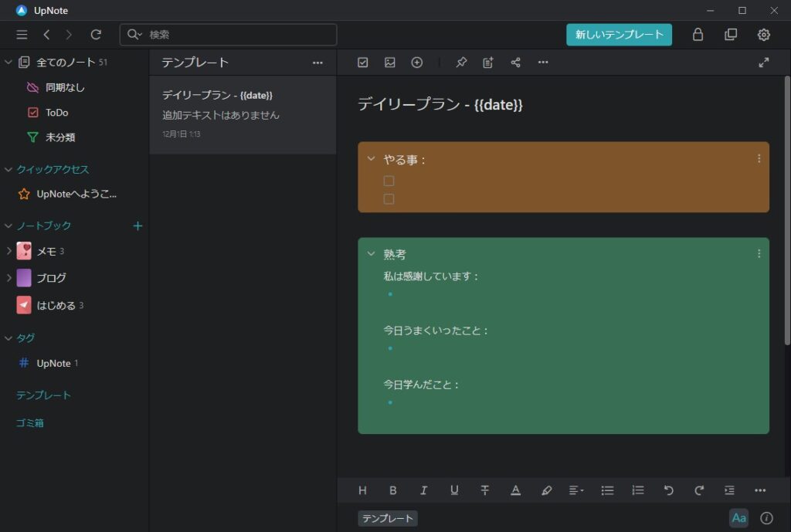
Task: Insert a checklist using the checkbox icon
Action: point(362,62)
